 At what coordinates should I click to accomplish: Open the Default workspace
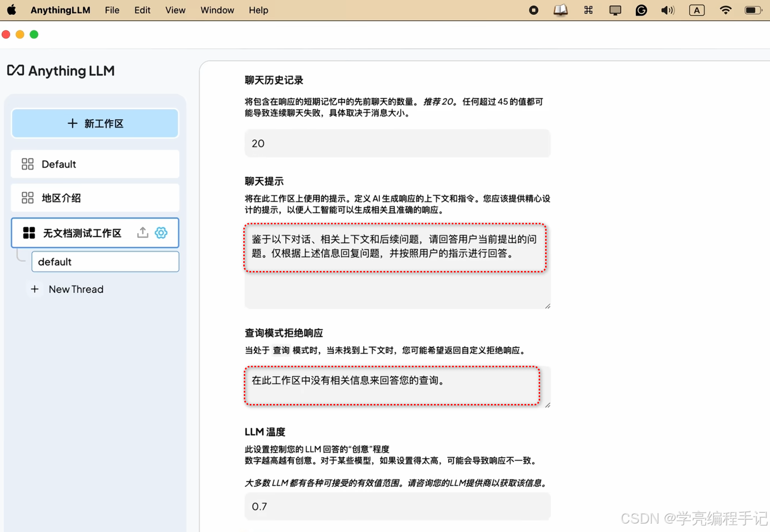coord(95,164)
